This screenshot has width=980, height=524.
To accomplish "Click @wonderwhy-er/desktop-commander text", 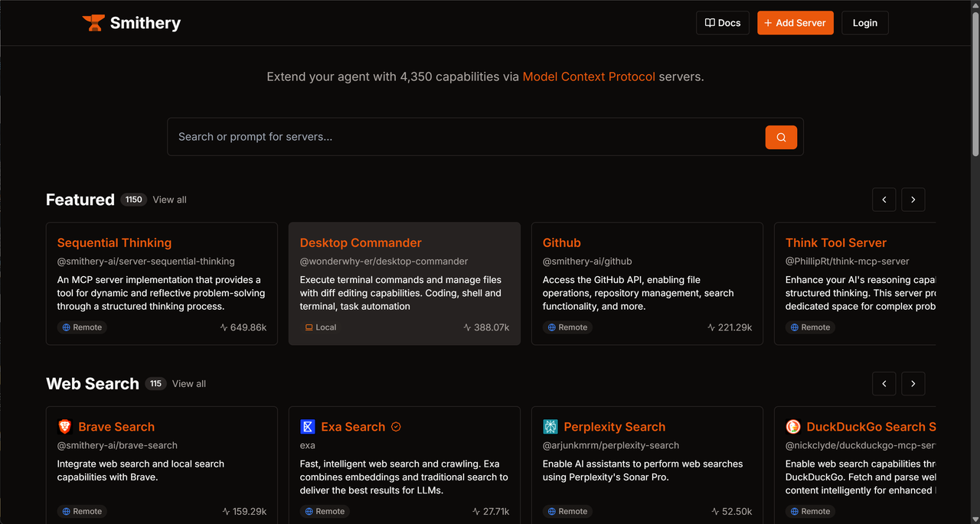I will tap(384, 262).
